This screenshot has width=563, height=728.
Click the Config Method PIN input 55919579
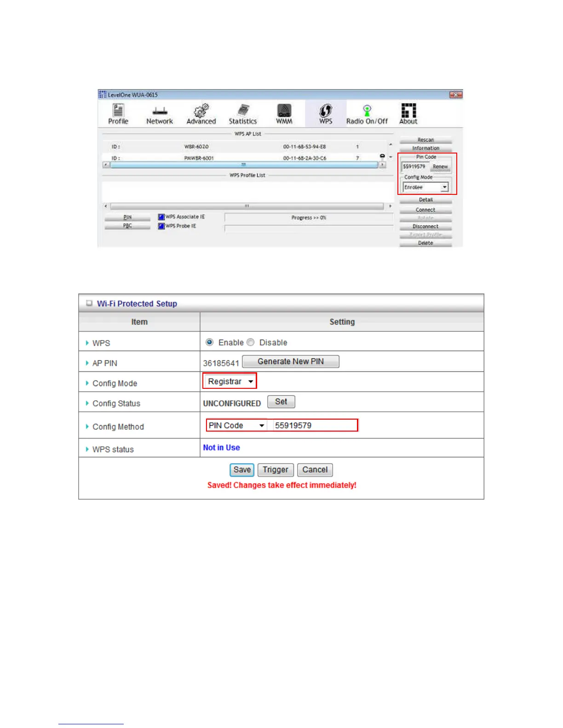(315, 426)
